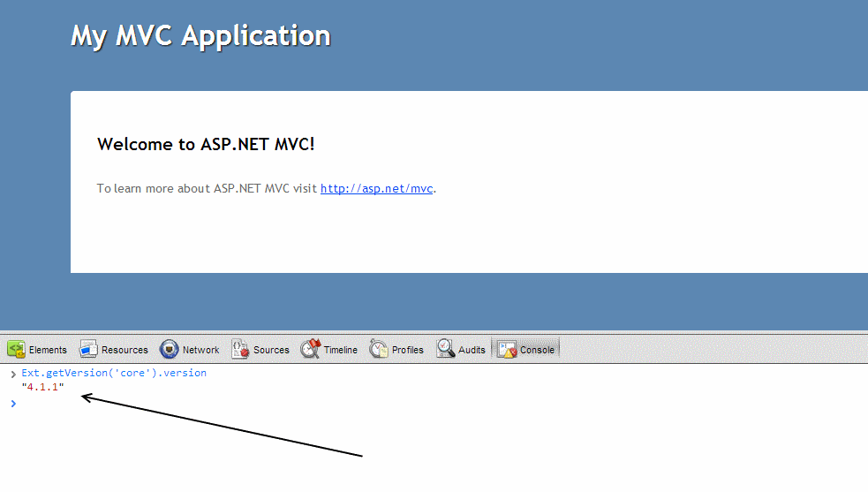The width and height of the screenshot is (868, 492).
Task: Switch to the Sources tab label
Action: click(x=271, y=350)
